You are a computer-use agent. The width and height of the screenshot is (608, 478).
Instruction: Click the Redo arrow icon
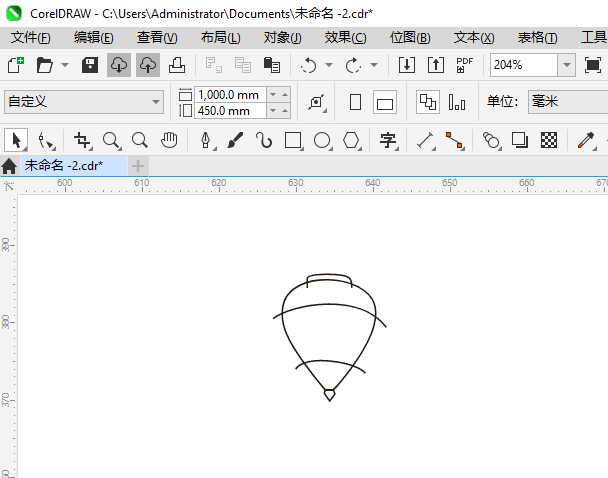coord(353,65)
